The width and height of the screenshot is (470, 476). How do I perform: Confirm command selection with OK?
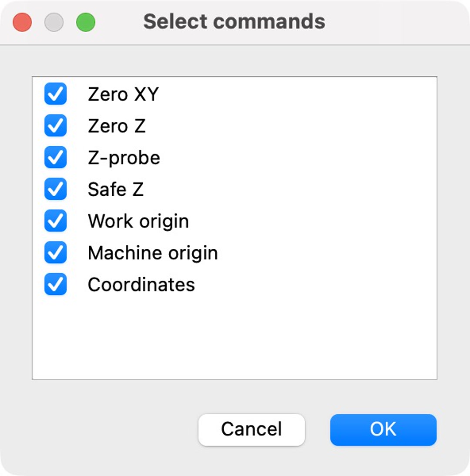point(383,429)
